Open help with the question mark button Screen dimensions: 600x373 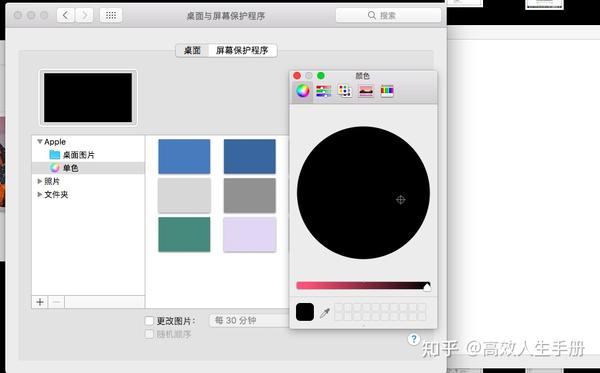pyautogui.click(x=413, y=339)
